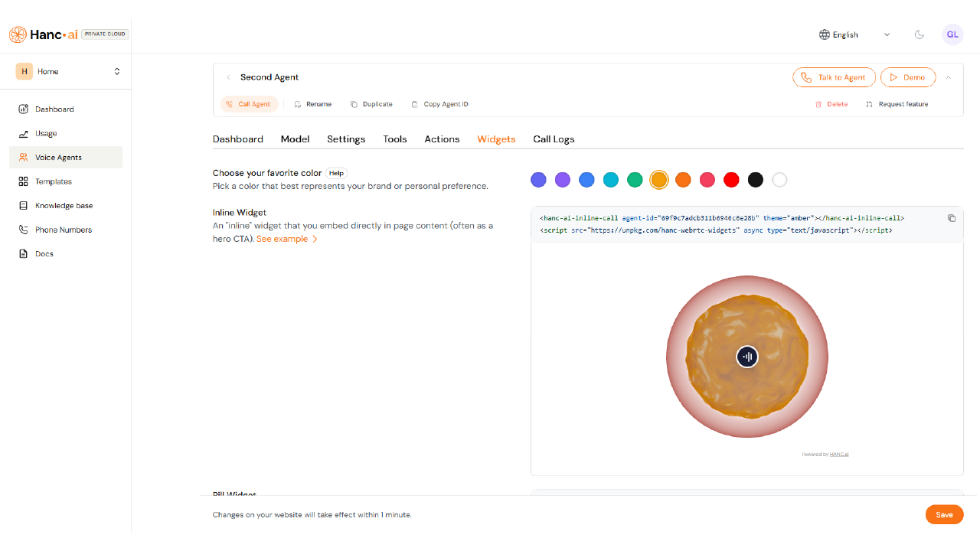Screen dimensions: 980x551
Task: Choose the blue color swatch
Action: pyautogui.click(x=586, y=180)
